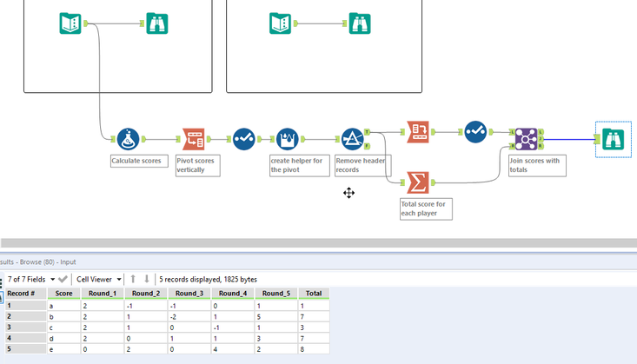Click the Total score for each player annotation

(x=426, y=208)
